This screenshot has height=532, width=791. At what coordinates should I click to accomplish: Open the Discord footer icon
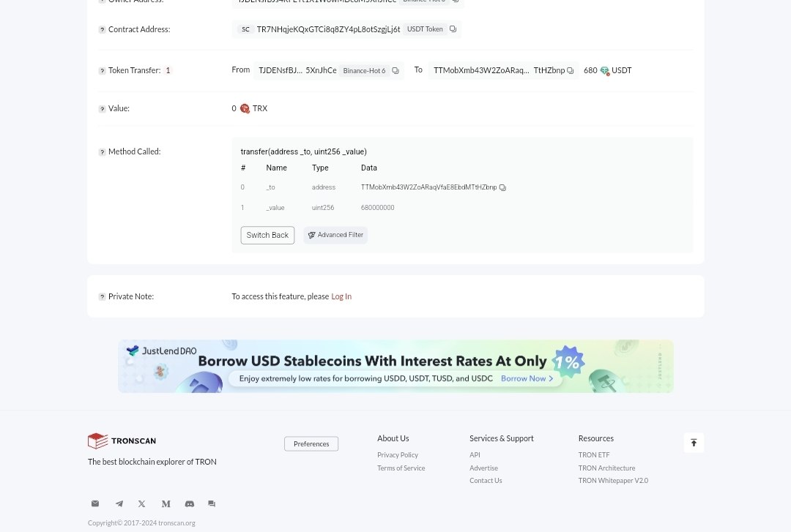click(x=189, y=503)
